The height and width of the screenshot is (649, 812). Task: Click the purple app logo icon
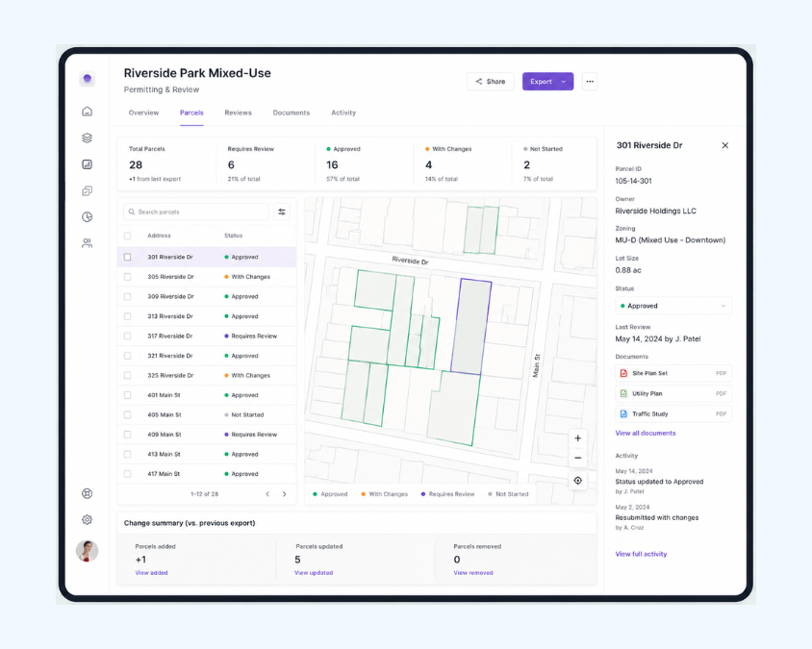87,79
